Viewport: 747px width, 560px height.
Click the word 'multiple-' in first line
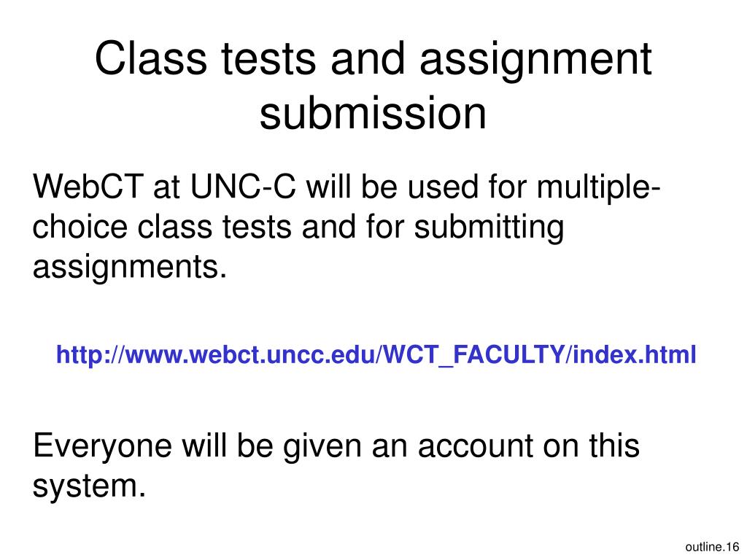(x=599, y=186)
